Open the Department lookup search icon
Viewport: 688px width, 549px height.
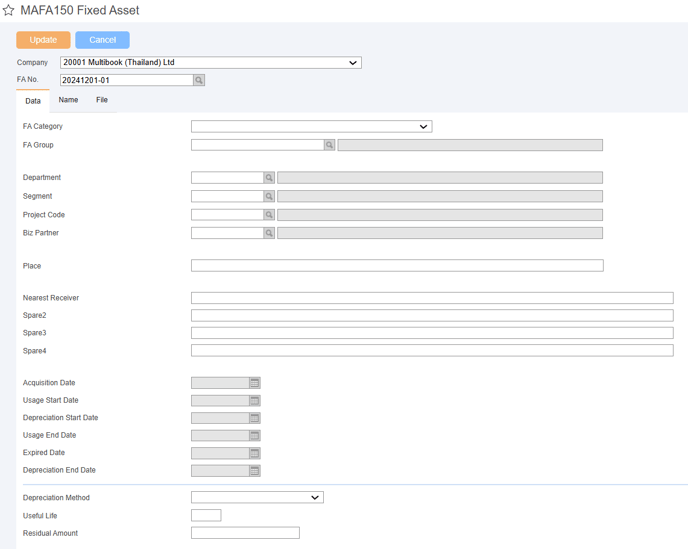[x=269, y=177]
